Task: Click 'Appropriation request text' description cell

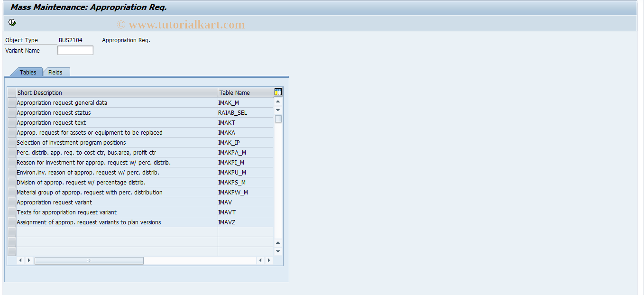Action: [x=117, y=122]
